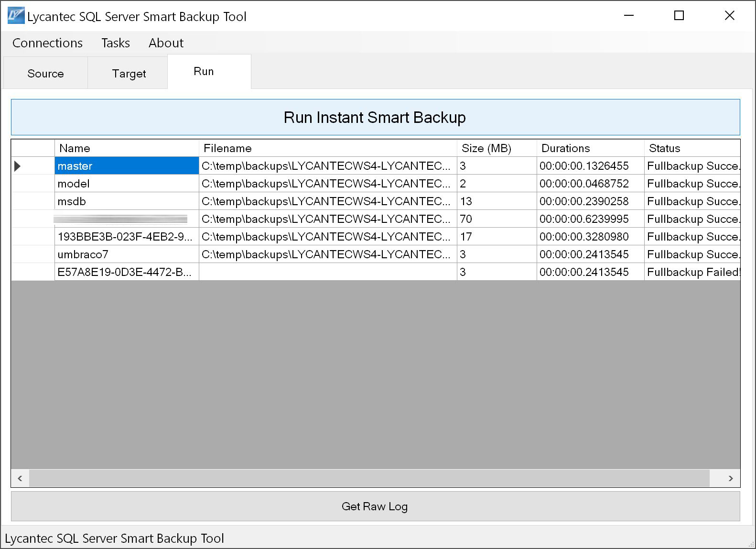Viewport: 756px width, 549px height.
Task: Sort by the Name column header
Action: 127,148
